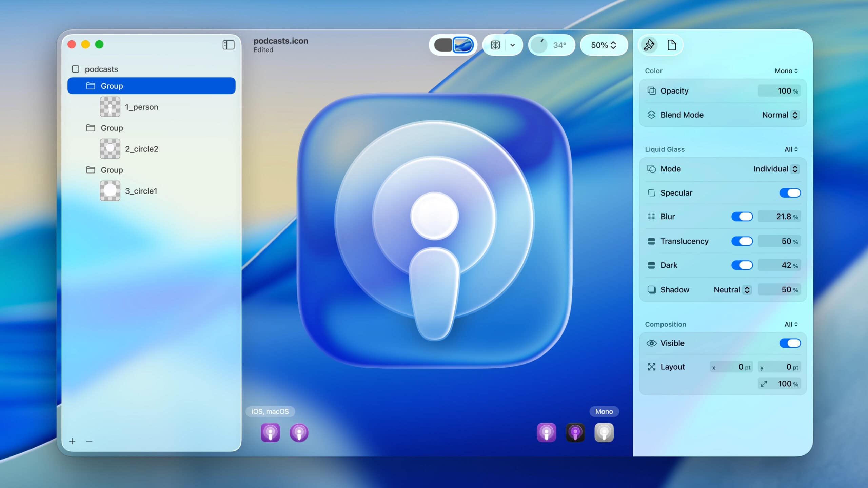This screenshot has height=488, width=868.
Task: Click the Blend Mode stacked-layers icon
Action: tap(652, 115)
